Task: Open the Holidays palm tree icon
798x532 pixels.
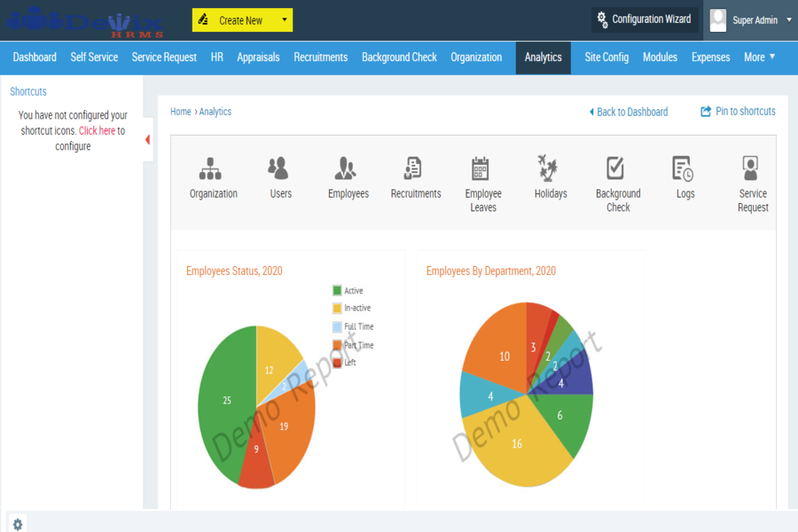Action: coord(548,168)
